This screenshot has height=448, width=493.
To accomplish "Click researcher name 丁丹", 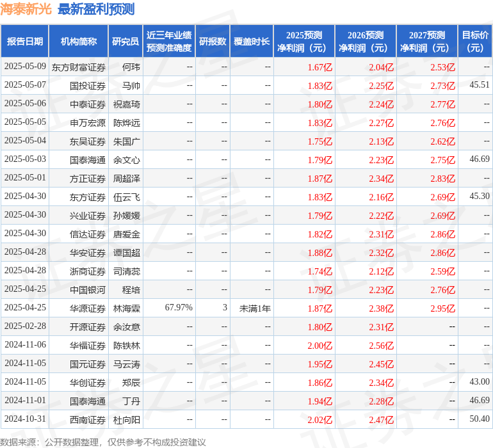I will point(131,401).
